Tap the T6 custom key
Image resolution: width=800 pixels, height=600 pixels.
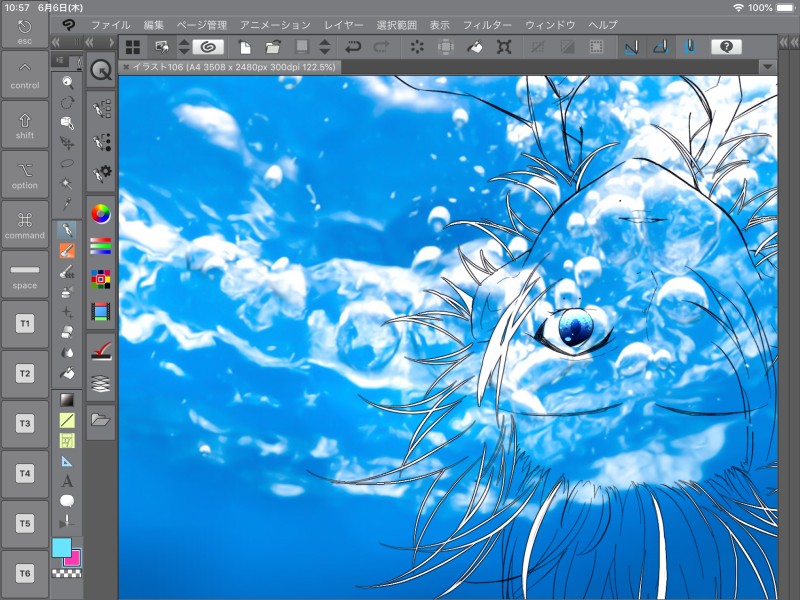click(24, 573)
